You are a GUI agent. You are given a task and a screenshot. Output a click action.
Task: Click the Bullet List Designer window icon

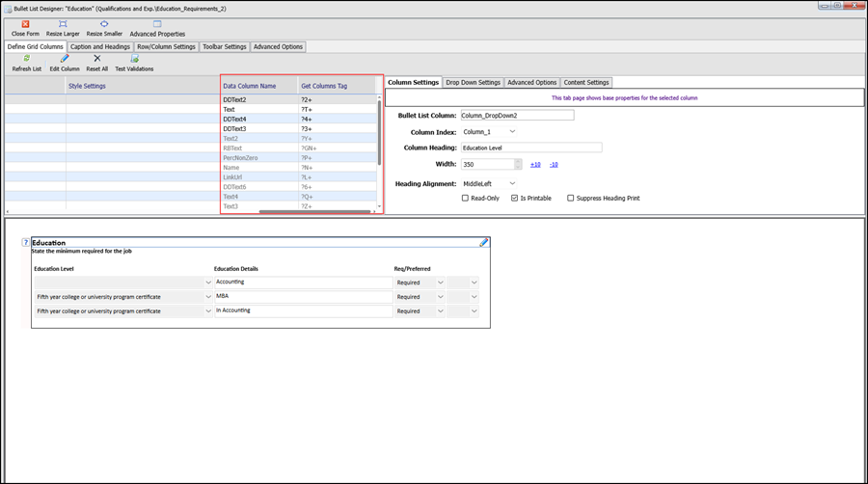8,9
